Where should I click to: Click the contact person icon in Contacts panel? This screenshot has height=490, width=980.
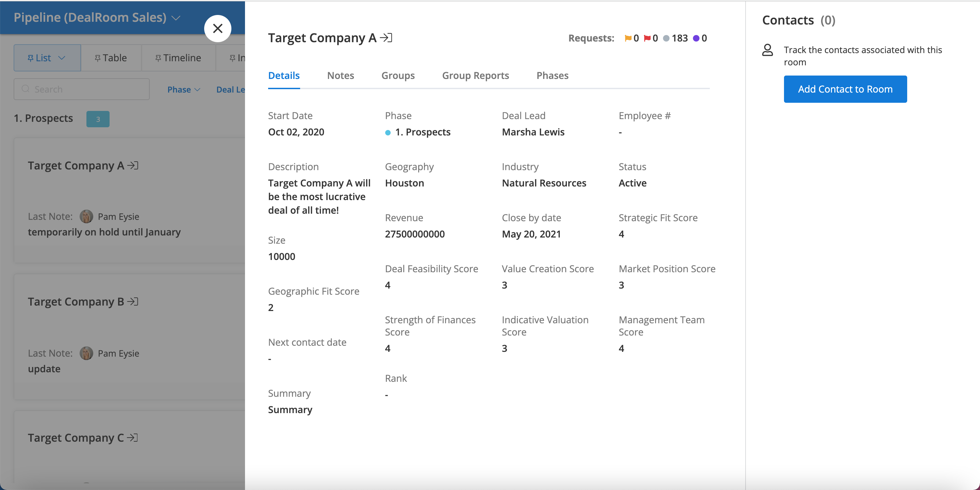pyautogui.click(x=767, y=50)
